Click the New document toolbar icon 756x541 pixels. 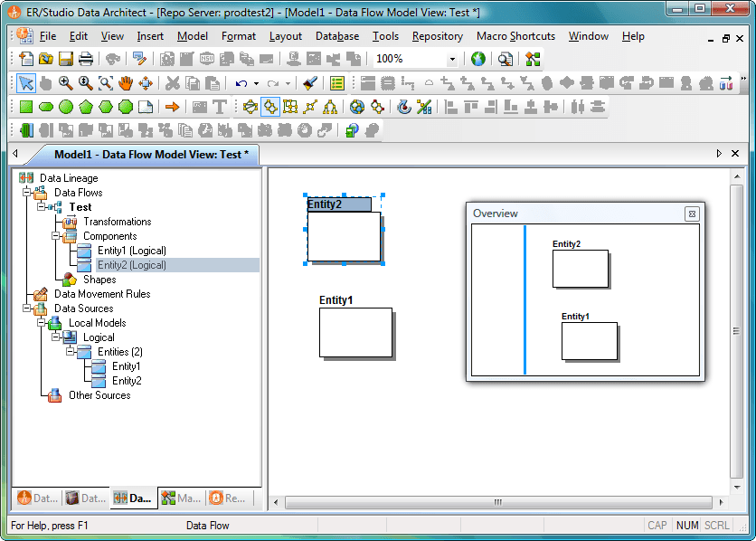click(x=26, y=59)
